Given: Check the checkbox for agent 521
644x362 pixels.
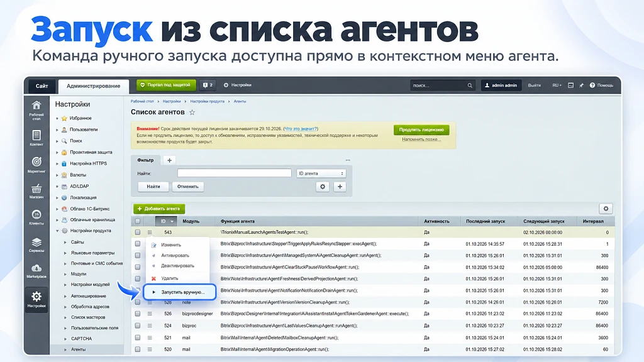Looking at the screenshot, I should [138, 337].
